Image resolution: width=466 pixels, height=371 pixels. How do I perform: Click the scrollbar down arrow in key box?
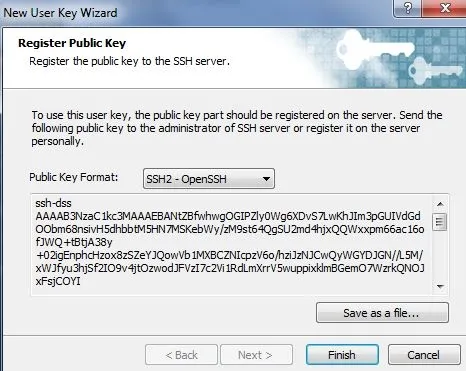coord(440,286)
